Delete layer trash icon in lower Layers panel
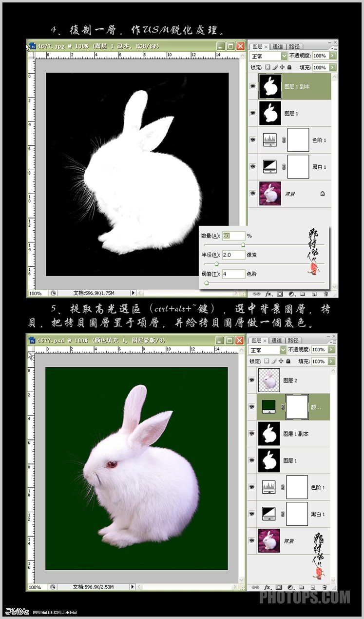364x619 pixels. point(325,587)
